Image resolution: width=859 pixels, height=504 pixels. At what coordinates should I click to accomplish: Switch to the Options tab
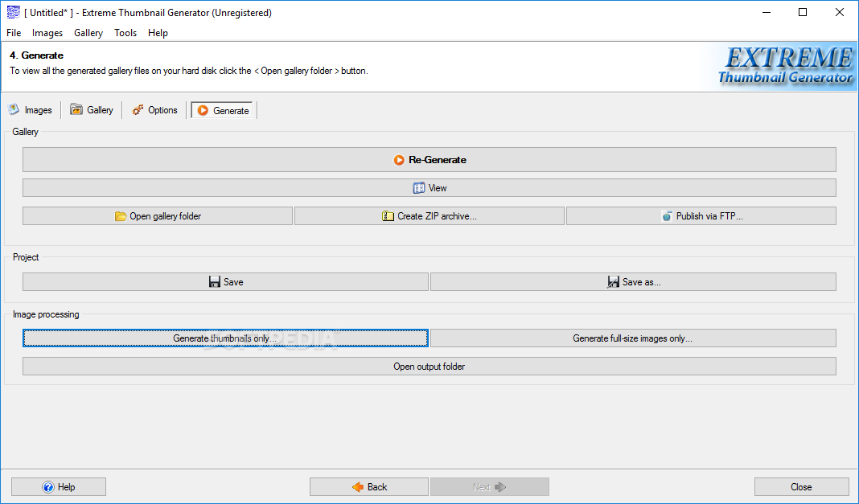(x=154, y=110)
